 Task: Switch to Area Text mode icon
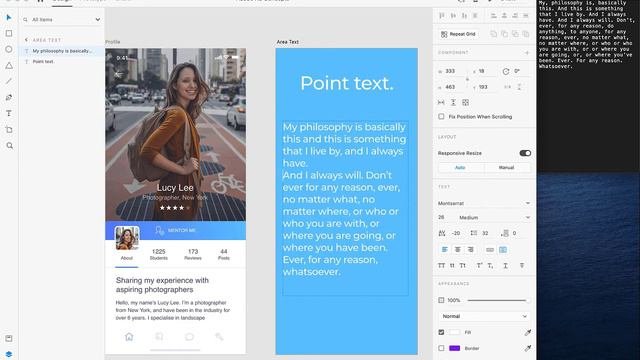[503, 249]
